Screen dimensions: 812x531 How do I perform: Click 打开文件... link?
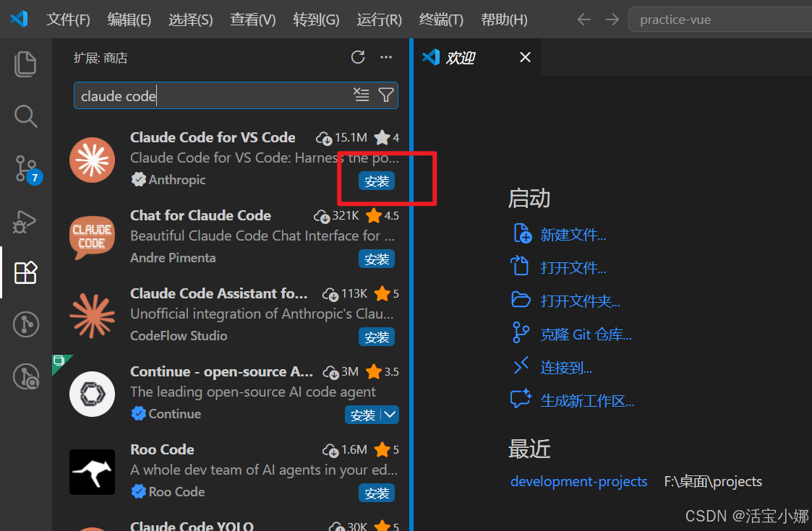573,268
